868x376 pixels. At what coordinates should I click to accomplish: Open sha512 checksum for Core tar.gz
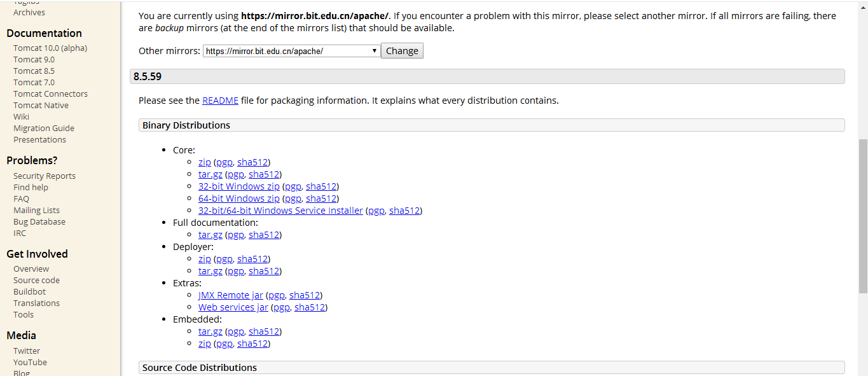[263, 174]
